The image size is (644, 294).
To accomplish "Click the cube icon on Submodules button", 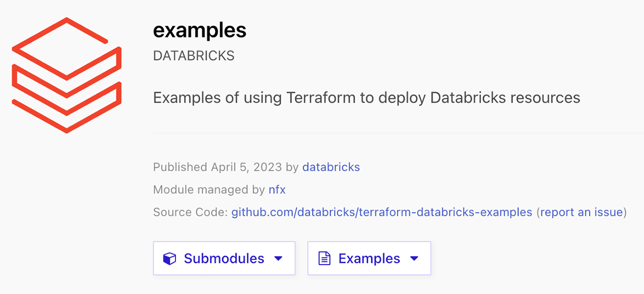I will click(x=170, y=259).
